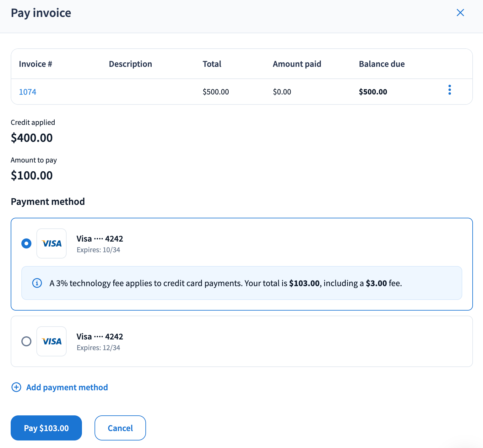Viewport: 483px width, 448px height.
Task: Click the Amount paid column header
Action: [x=297, y=64]
